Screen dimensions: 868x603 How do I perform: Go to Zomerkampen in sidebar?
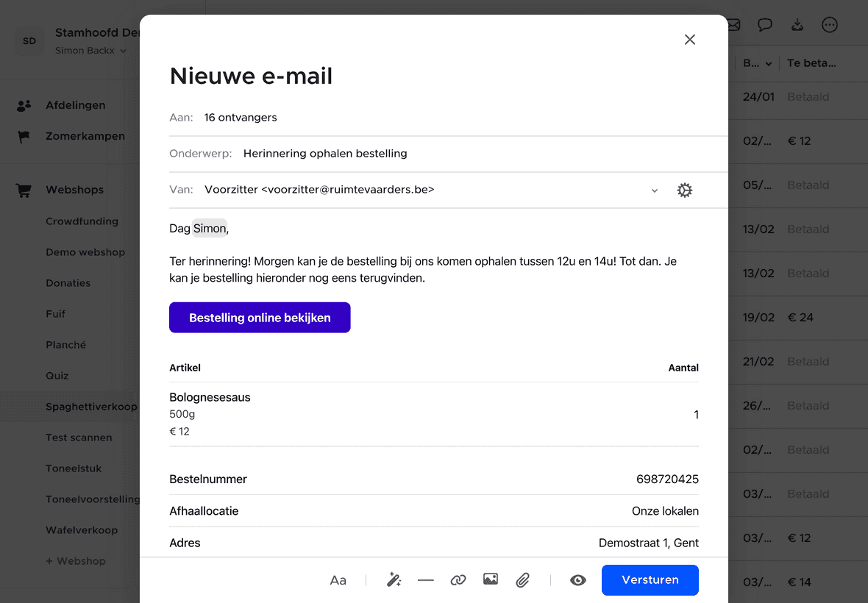85,136
